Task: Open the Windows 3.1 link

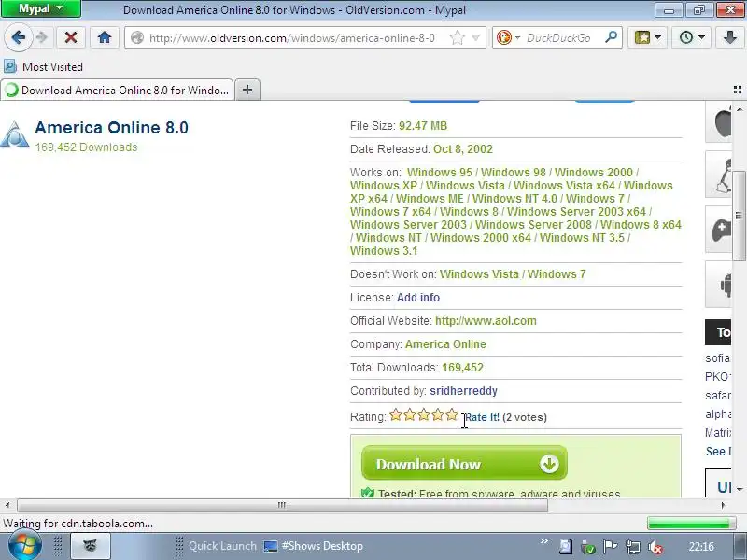Action: click(x=384, y=251)
